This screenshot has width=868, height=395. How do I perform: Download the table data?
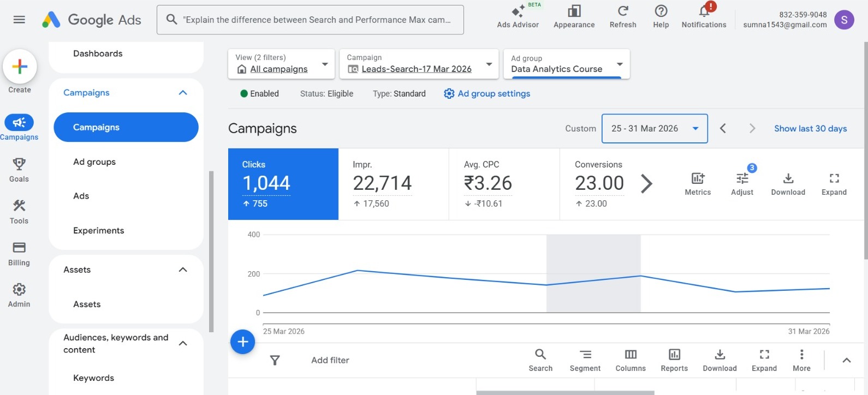[x=720, y=360]
